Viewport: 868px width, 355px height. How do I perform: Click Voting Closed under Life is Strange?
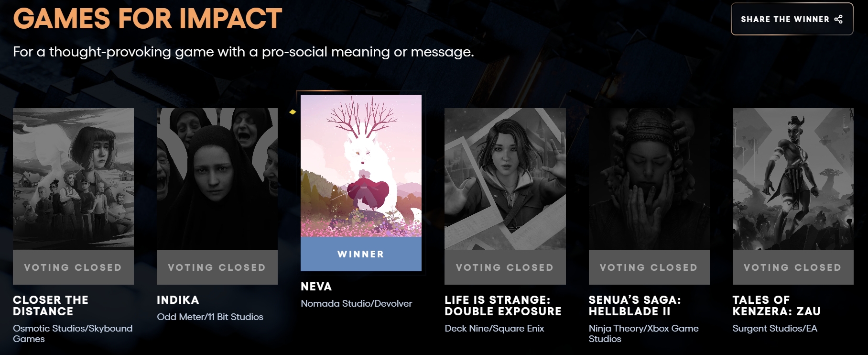[505, 267]
